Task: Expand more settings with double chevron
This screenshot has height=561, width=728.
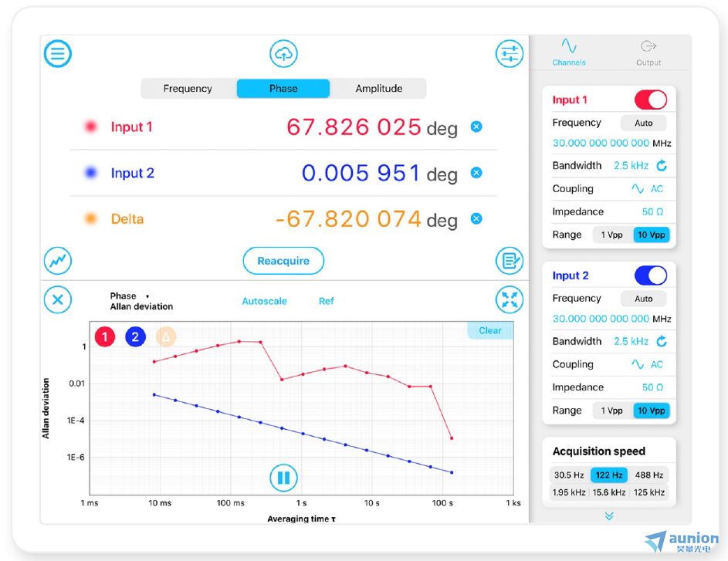Action: pos(609,516)
